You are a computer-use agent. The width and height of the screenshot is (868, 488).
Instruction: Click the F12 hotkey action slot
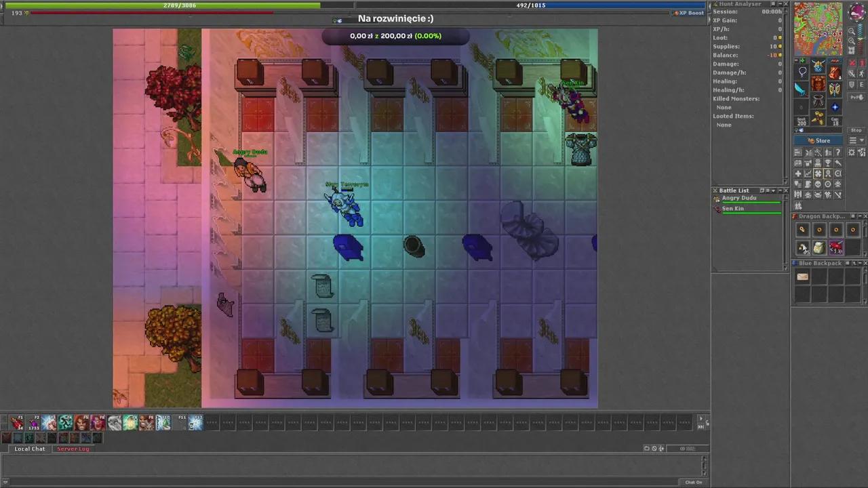(195, 424)
